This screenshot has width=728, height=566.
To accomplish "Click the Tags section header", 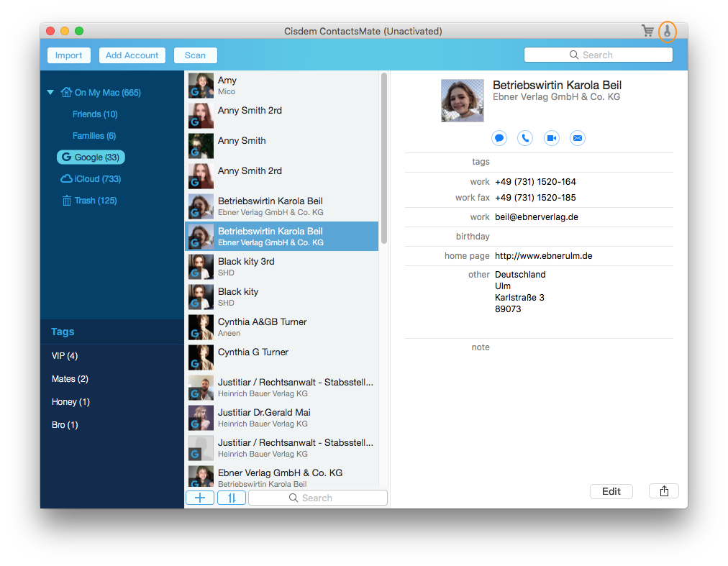I will coord(63,332).
